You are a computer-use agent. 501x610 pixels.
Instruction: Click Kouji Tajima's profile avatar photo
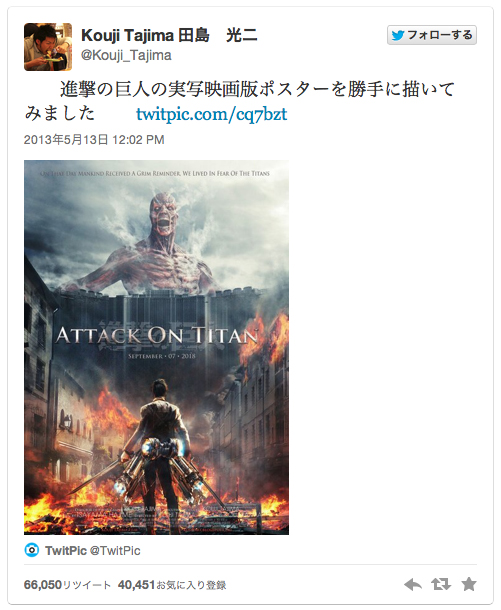[x=48, y=47]
